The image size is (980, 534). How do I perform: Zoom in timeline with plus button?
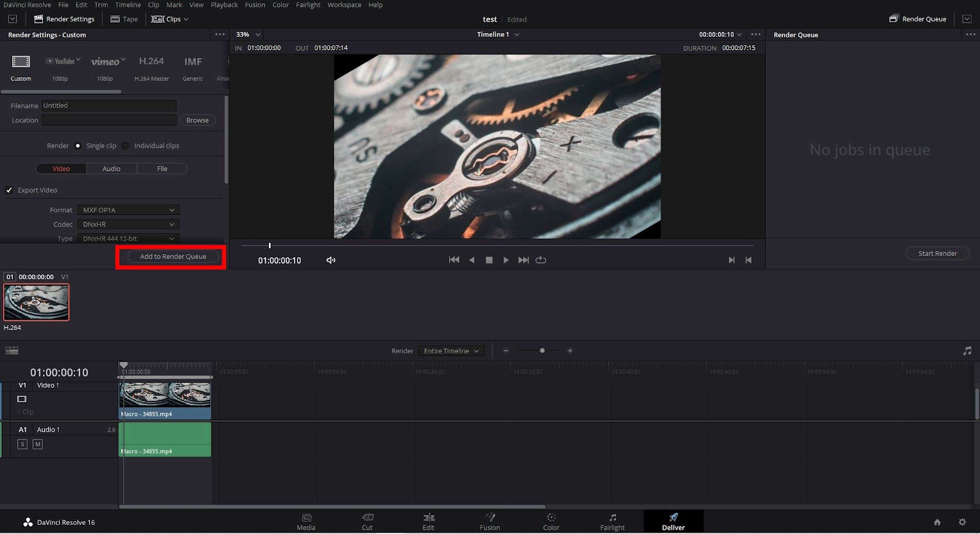click(570, 351)
